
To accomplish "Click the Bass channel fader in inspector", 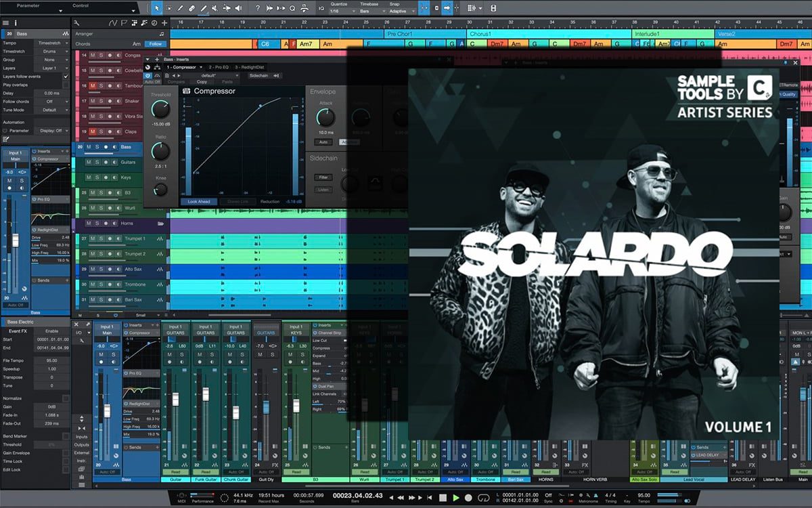I will click(x=15, y=241).
